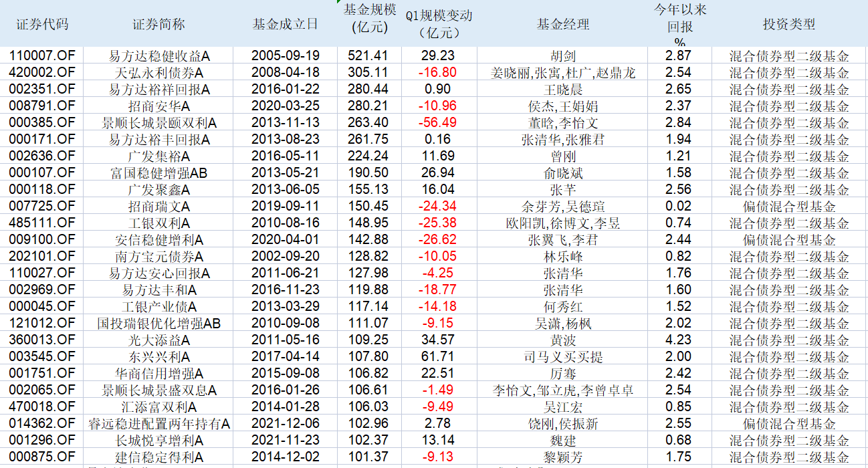Select fund name 光大添益A
868x468 pixels.
click(158, 340)
